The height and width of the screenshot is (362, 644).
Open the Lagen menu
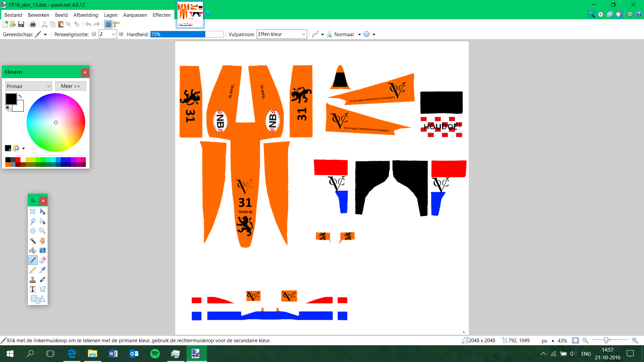[x=111, y=15]
